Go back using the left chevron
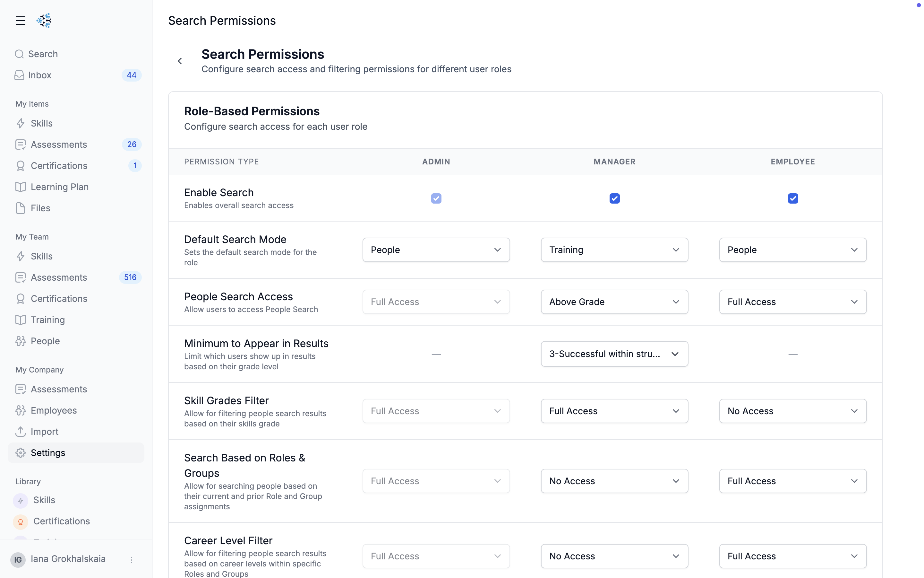Screen dimensions: 924x578 pyautogui.click(x=179, y=61)
